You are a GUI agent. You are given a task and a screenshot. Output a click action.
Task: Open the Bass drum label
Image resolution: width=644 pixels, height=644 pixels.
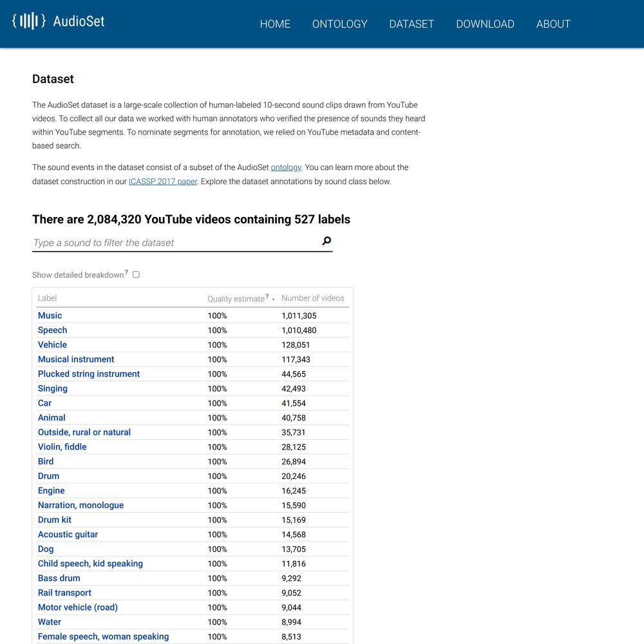click(x=59, y=578)
